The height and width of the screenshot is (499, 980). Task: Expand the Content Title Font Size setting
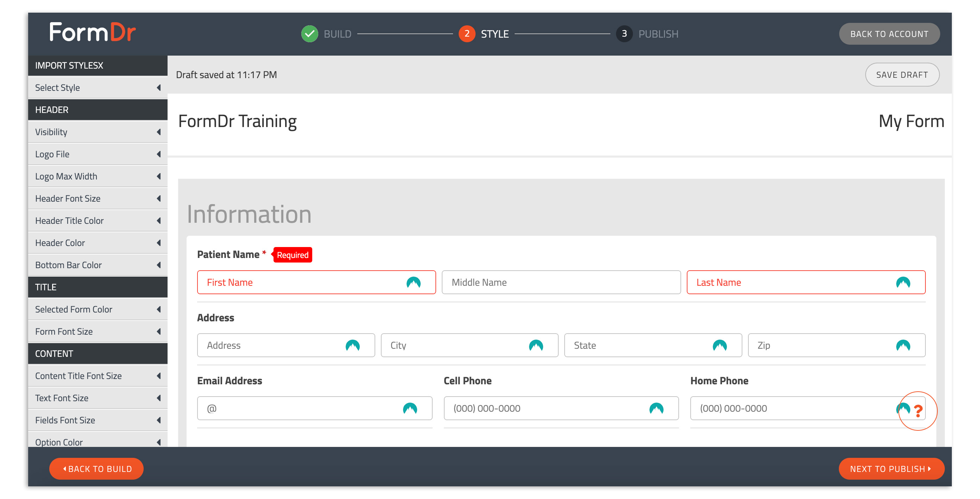pyautogui.click(x=98, y=376)
